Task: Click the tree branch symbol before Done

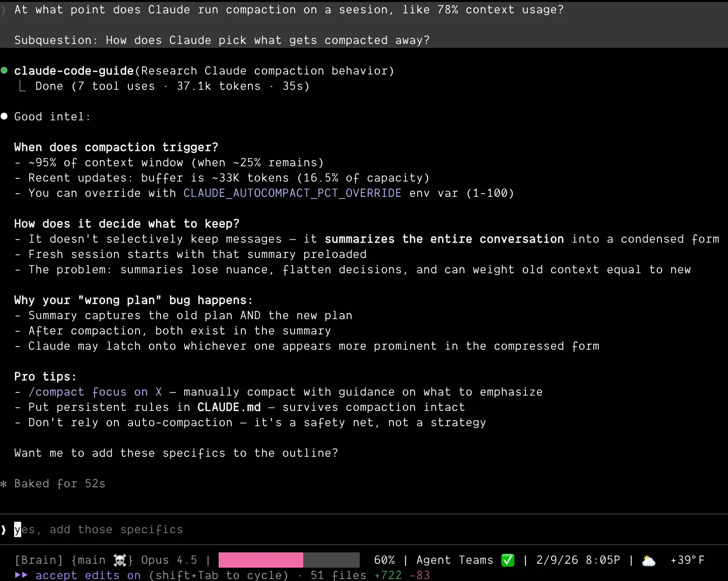Action: [x=22, y=86]
